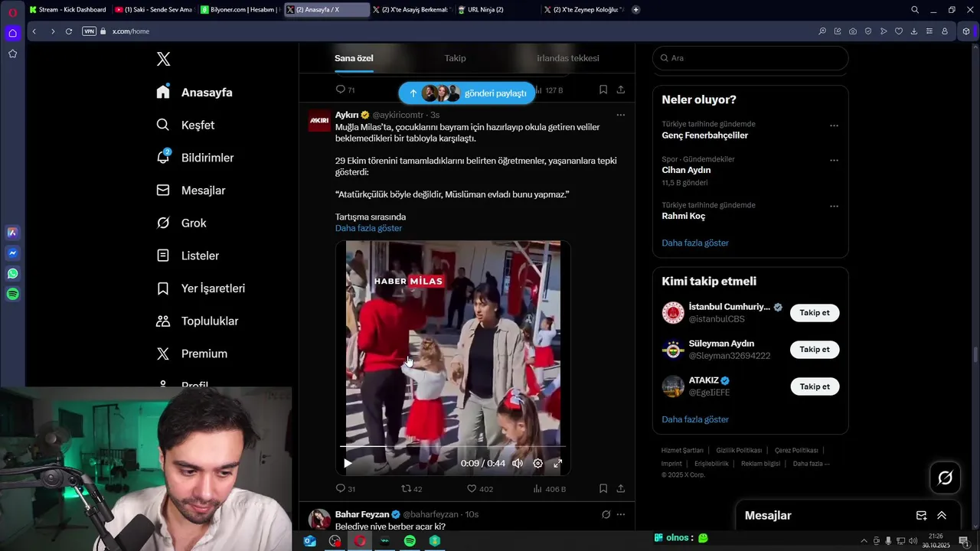The height and width of the screenshot is (551, 980).
Task: Open more options on Bahar Feyzan post
Action: tap(621, 514)
